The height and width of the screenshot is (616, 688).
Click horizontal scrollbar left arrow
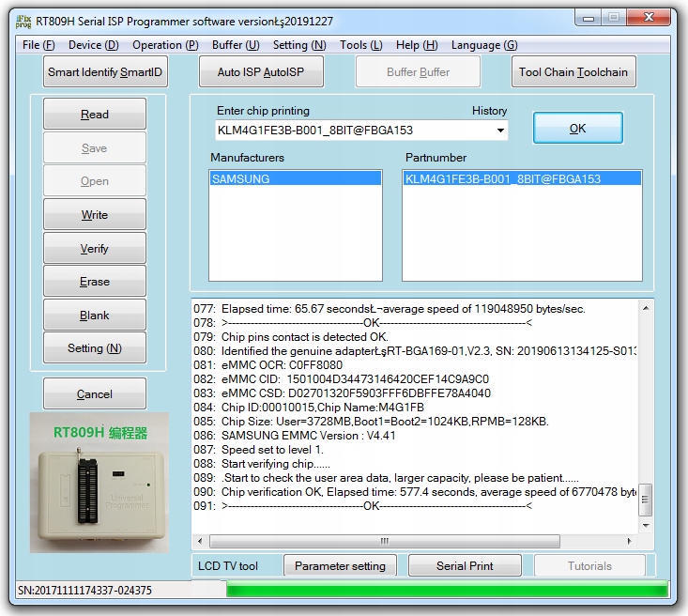pos(200,541)
